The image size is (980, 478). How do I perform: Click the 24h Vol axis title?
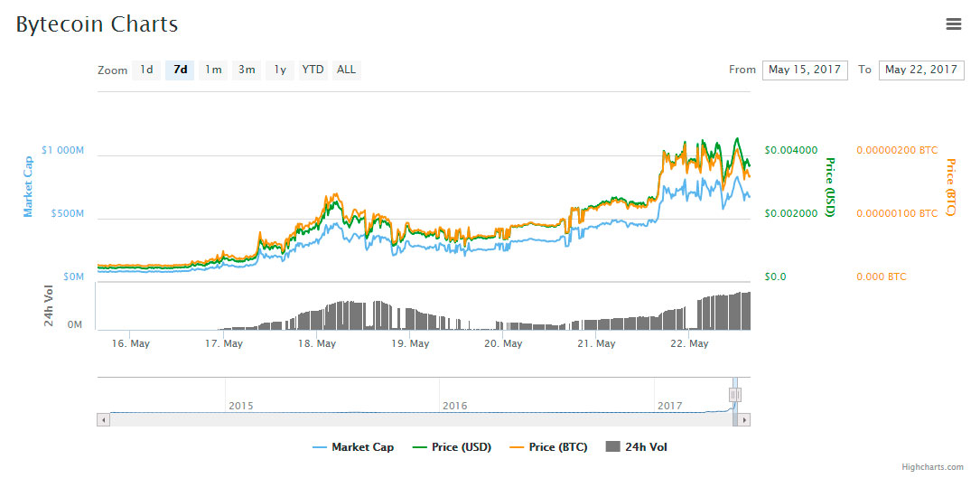point(49,306)
